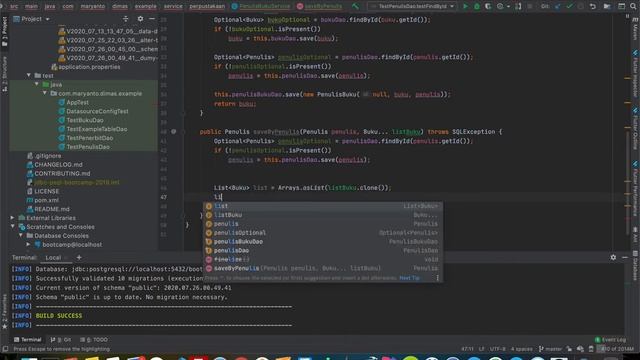
Task: Collapse Database Consoles node
Action: 21,236
